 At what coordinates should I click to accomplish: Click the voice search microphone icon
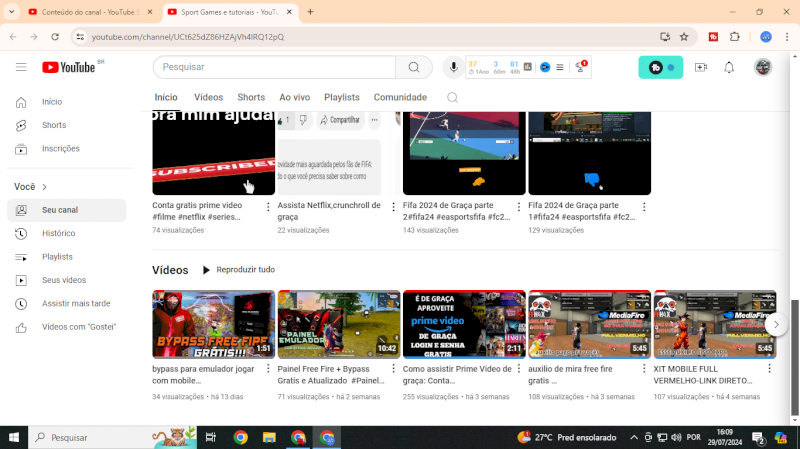click(454, 67)
